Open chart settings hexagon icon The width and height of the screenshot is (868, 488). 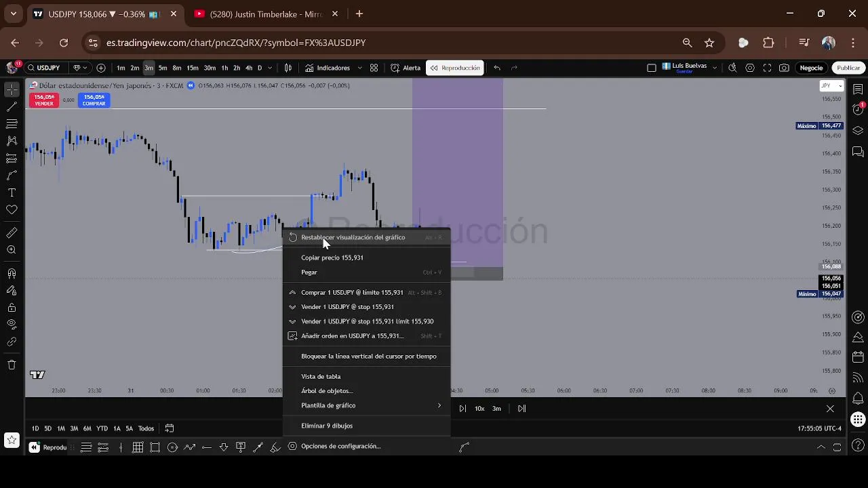point(750,68)
